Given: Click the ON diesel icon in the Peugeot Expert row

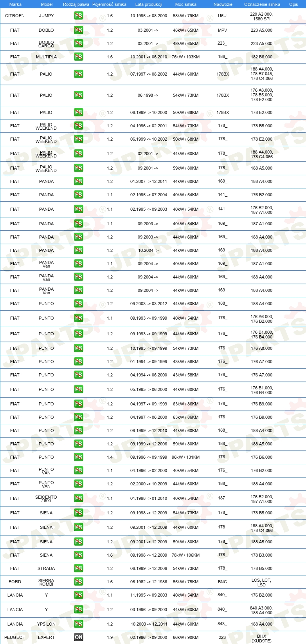Looking at the screenshot, I should 79,637.
